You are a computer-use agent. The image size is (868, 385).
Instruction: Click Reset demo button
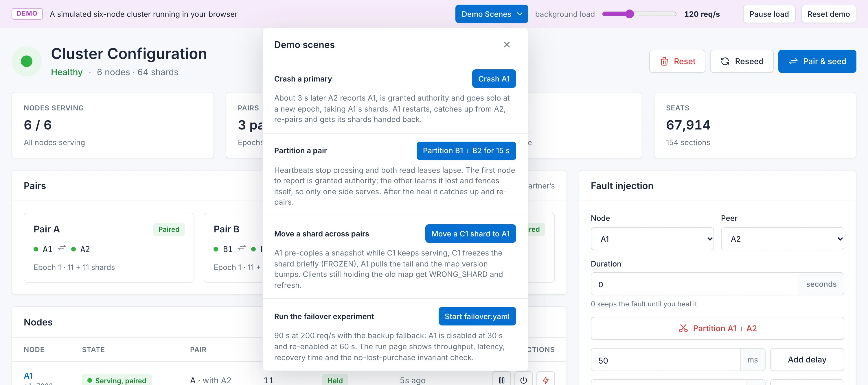click(828, 14)
